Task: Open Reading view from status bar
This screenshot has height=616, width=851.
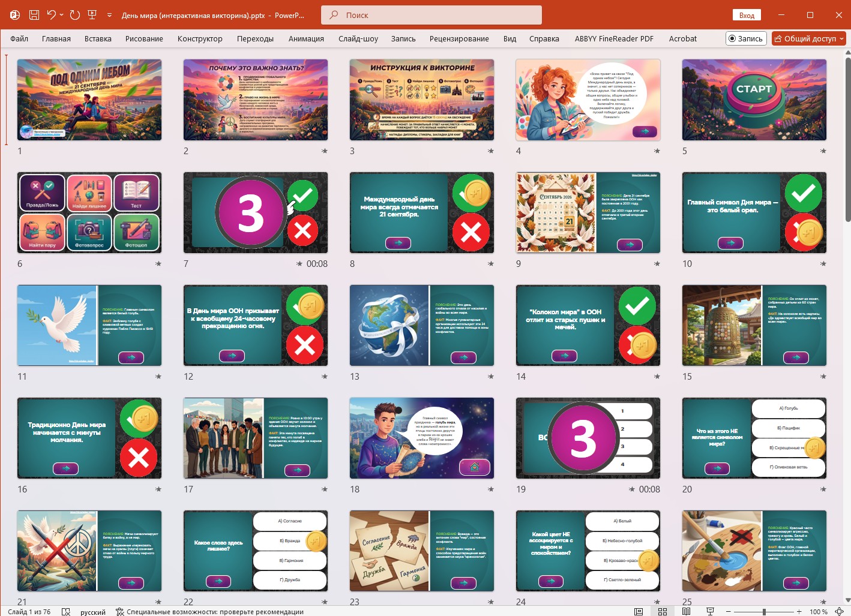Action: 686,611
